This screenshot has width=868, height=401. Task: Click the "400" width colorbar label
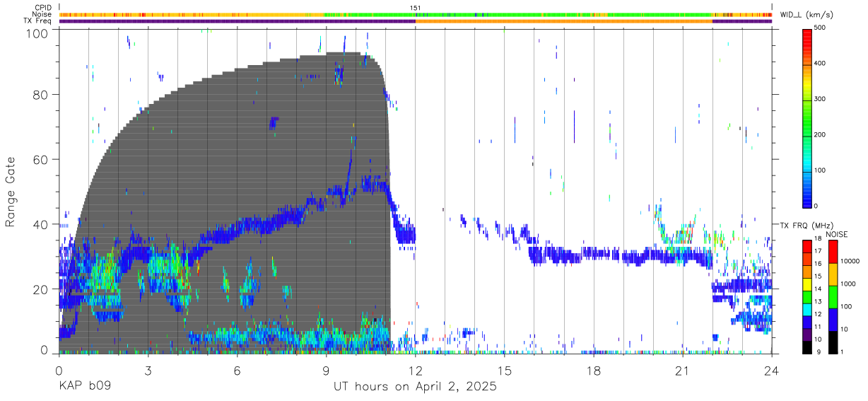(x=821, y=64)
